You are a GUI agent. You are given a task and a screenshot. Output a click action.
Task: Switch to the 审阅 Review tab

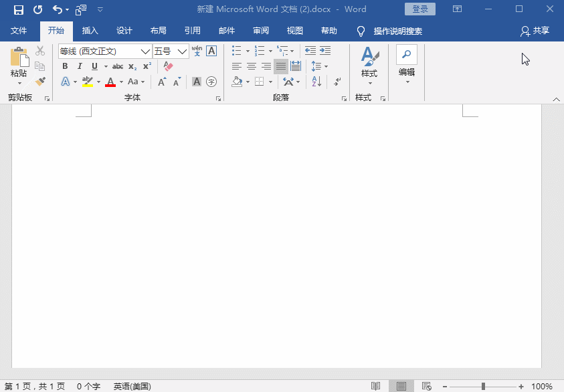[261, 31]
